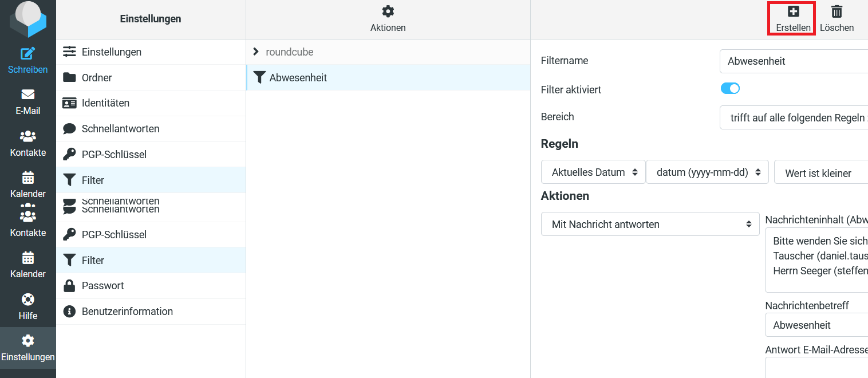Click the Löschen trash icon
Image resolution: width=868 pixels, height=378 pixels.
[x=837, y=19]
